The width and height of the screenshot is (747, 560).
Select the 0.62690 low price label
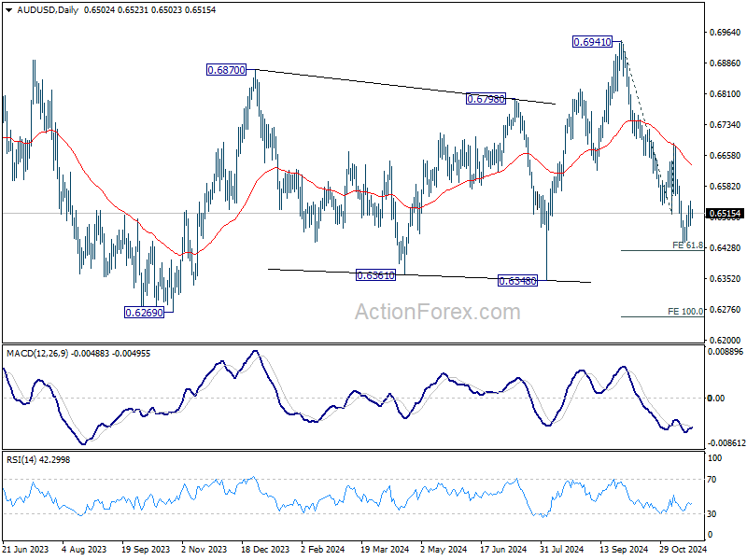tap(144, 313)
